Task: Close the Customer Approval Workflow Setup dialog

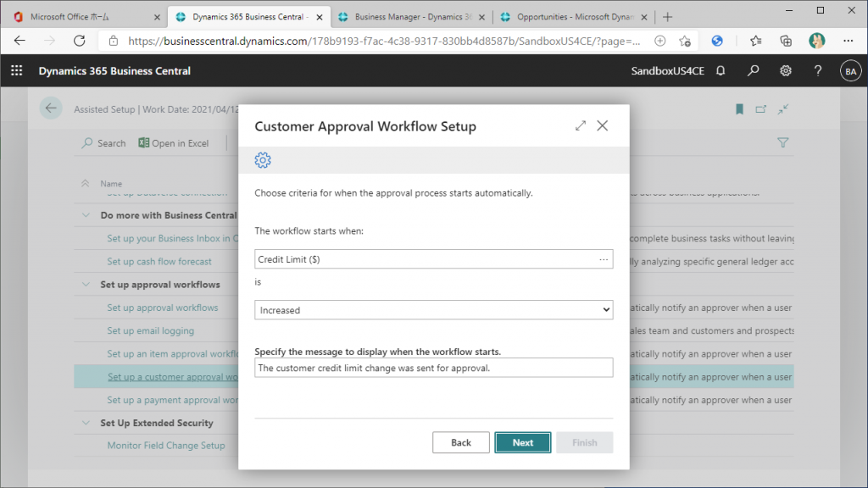Action: pyautogui.click(x=603, y=126)
